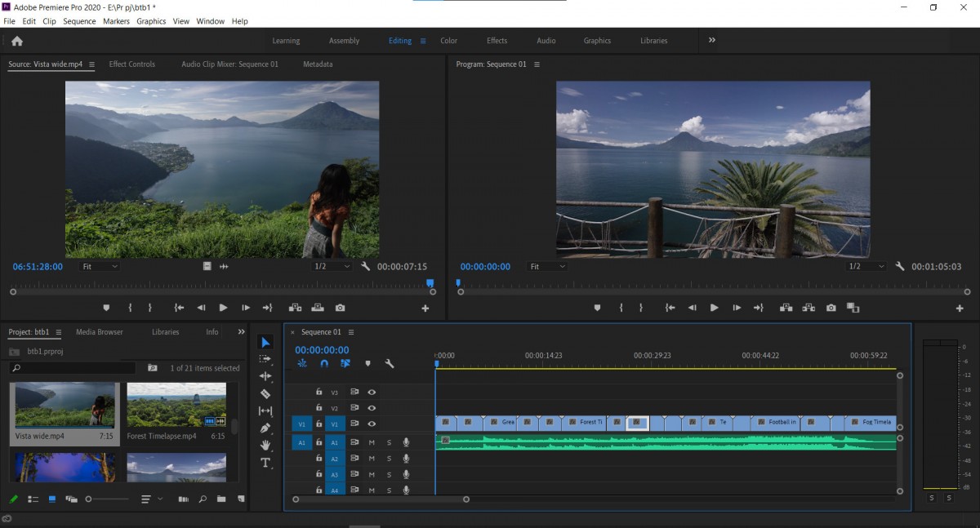This screenshot has width=980, height=528.
Task: Open Source monitor playback resolution dropdown
Action: tap(332, 266)
